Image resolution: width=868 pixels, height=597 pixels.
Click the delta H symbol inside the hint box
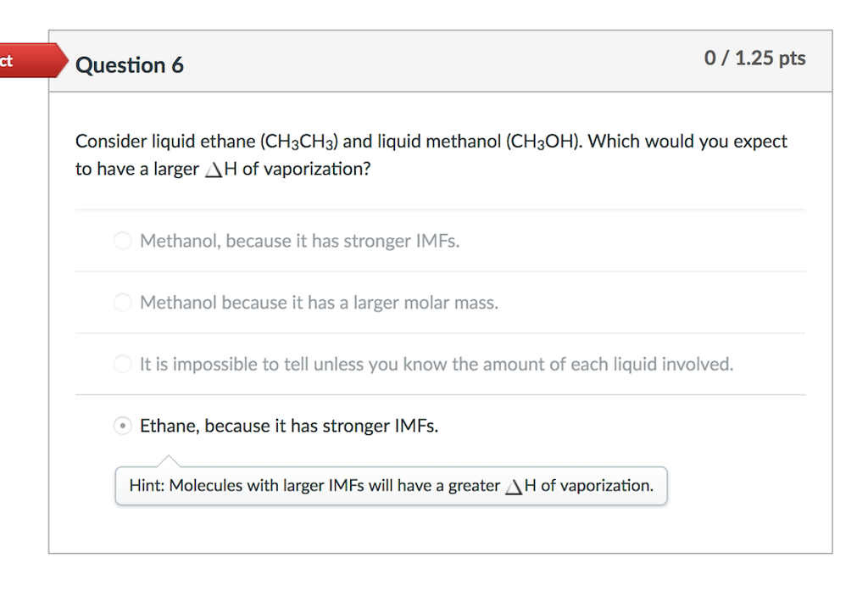click(x=514, y=485)
